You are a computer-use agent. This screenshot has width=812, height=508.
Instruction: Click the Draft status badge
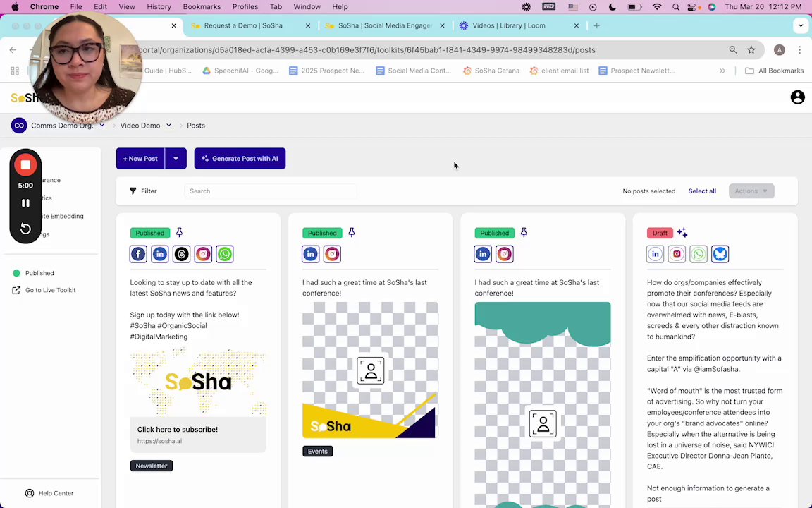[660, 233]
